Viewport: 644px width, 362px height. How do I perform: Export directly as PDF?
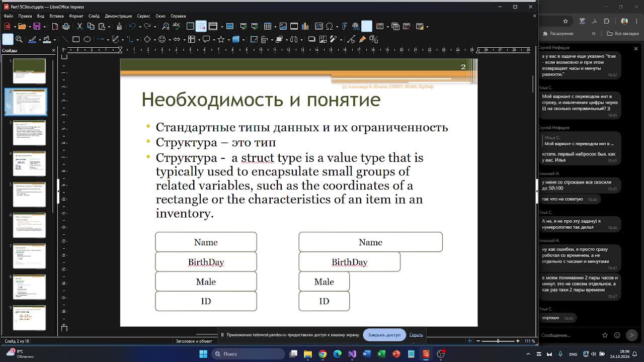pos(55,26)
